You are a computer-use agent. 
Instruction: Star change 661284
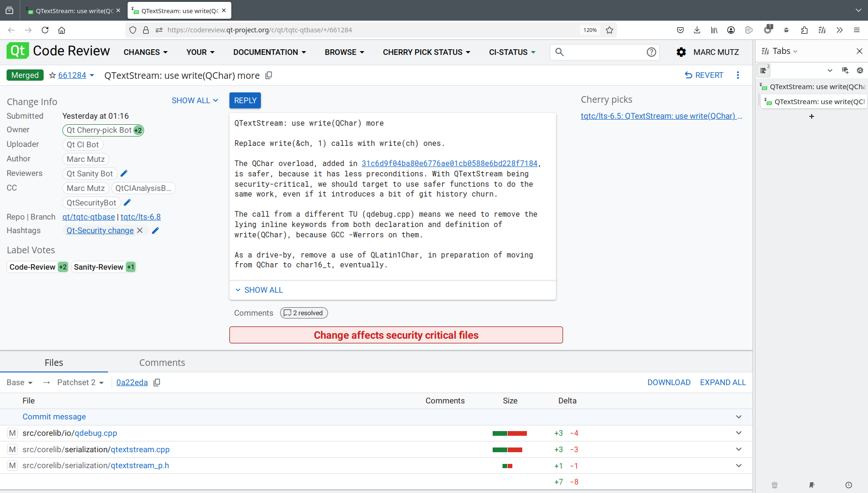[x=53, y=76]
